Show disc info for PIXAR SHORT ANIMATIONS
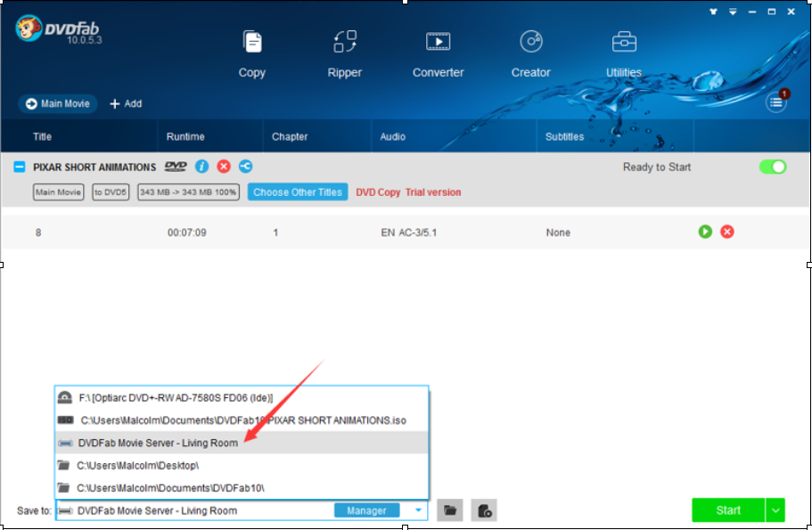 [x=201, y=167]
